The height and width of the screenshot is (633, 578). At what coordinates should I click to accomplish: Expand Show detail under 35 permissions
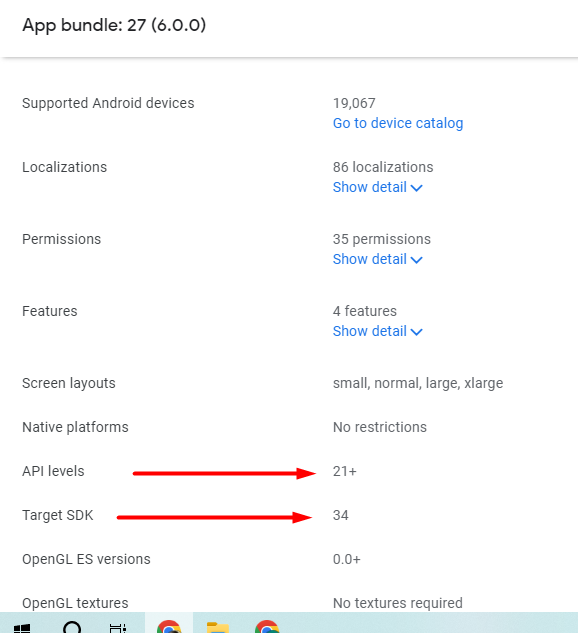pyautogui.click(x=377, y=259)
